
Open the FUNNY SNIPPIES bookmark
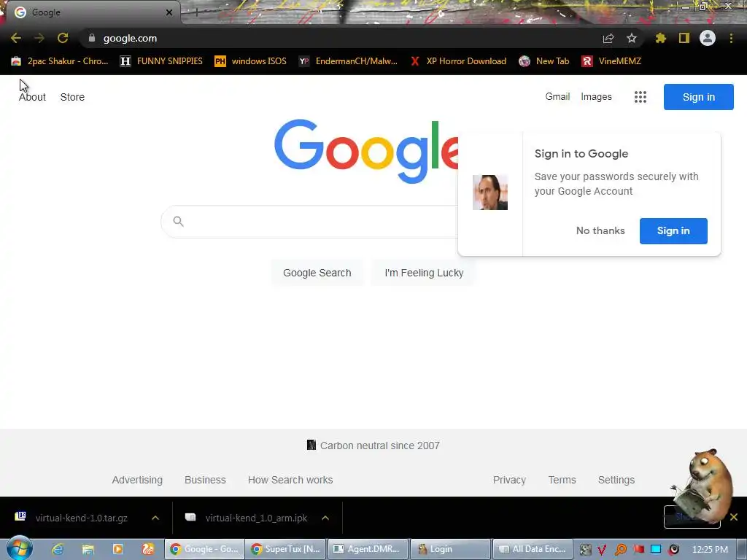point(161,61)
